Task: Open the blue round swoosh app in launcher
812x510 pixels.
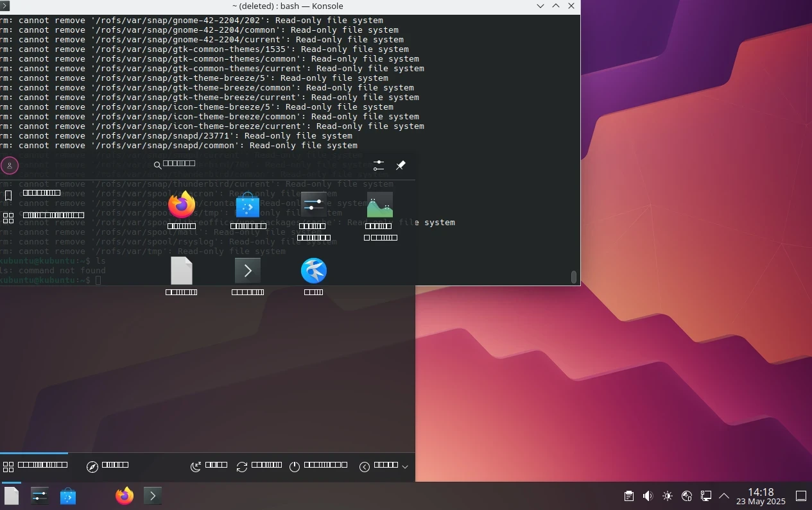Action: pyautogui.click(x=314, y=276)
